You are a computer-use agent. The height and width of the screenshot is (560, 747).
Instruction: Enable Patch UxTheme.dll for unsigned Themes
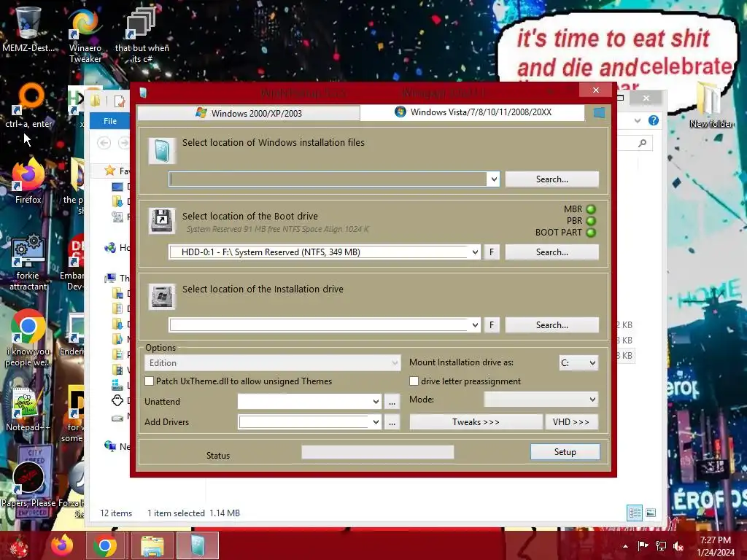point(149,381)
